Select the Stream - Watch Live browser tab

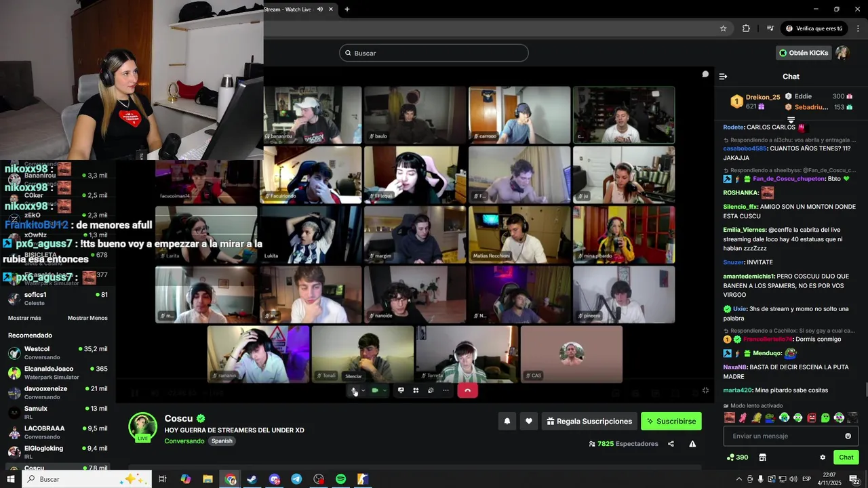click(x=289, y=9)
